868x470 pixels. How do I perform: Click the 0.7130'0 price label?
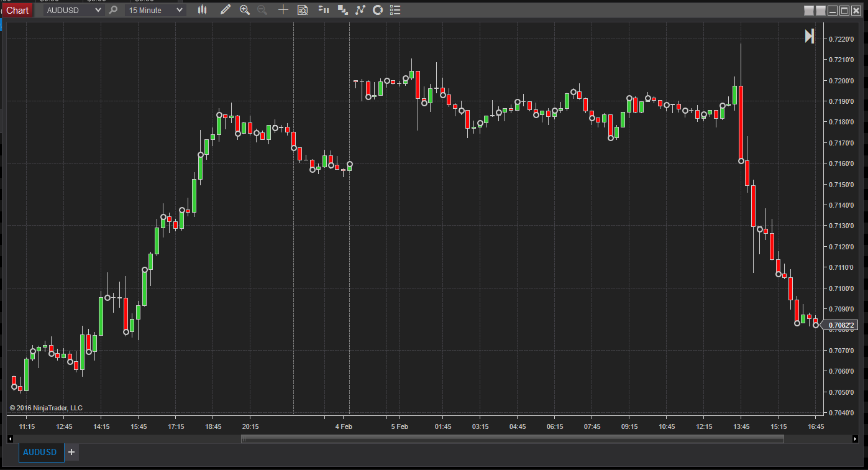coord(841,226)
